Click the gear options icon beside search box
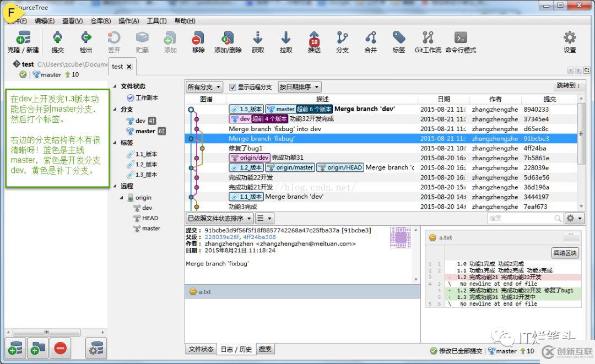Viewport: 595px width, 364px height. (x=574, y=219)
